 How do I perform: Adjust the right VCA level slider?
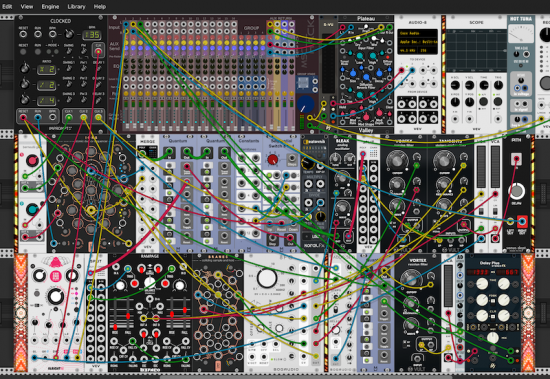(495, 167)
